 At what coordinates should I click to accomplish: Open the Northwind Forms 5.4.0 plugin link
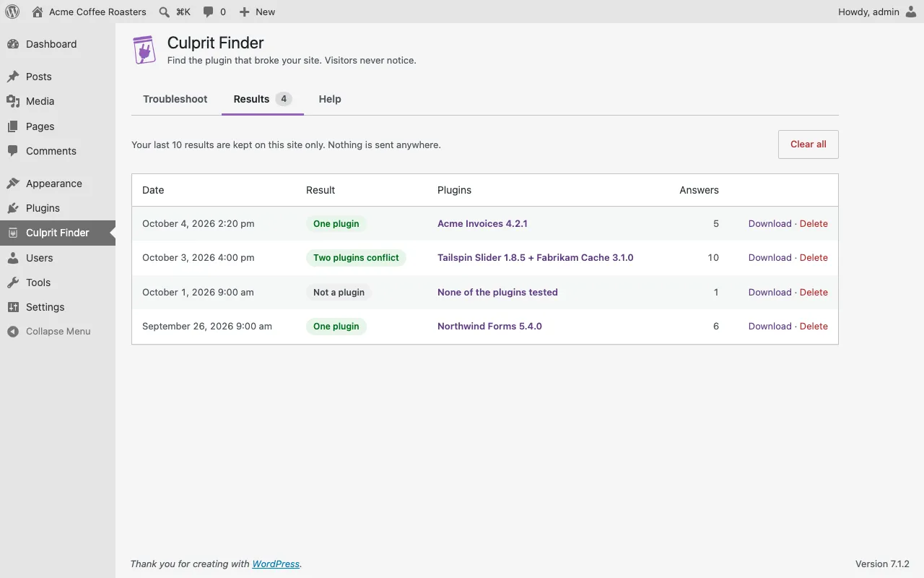[x=489, y=326]
